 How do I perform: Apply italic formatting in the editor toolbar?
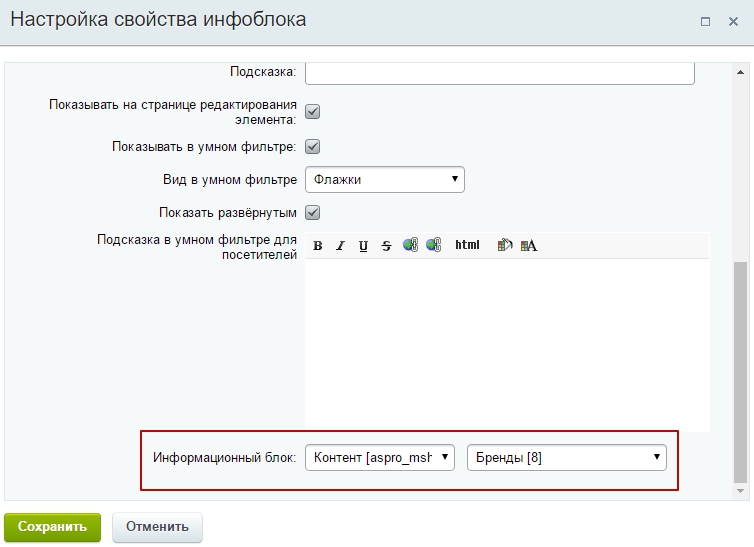[340, 246]
